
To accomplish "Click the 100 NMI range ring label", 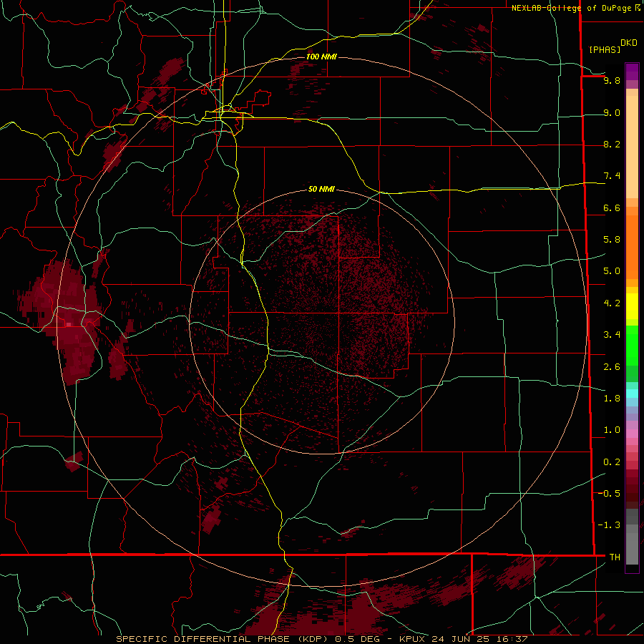I will point(321,57).
